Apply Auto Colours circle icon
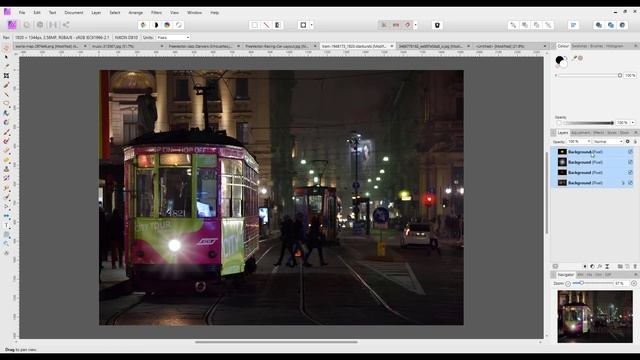This screenshot has width=640, height=360. pyautogui.click(x=167, y=25)
